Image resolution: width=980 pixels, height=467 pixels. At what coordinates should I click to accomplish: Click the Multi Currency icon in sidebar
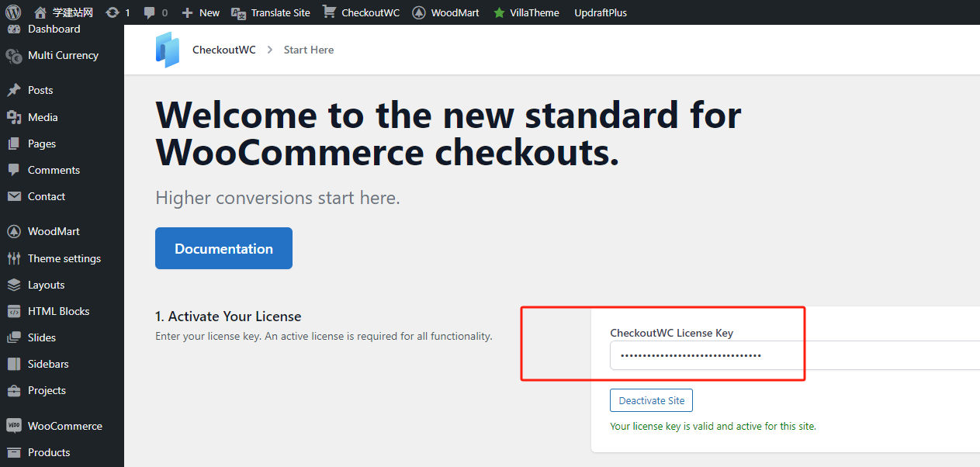coord(14,56)
